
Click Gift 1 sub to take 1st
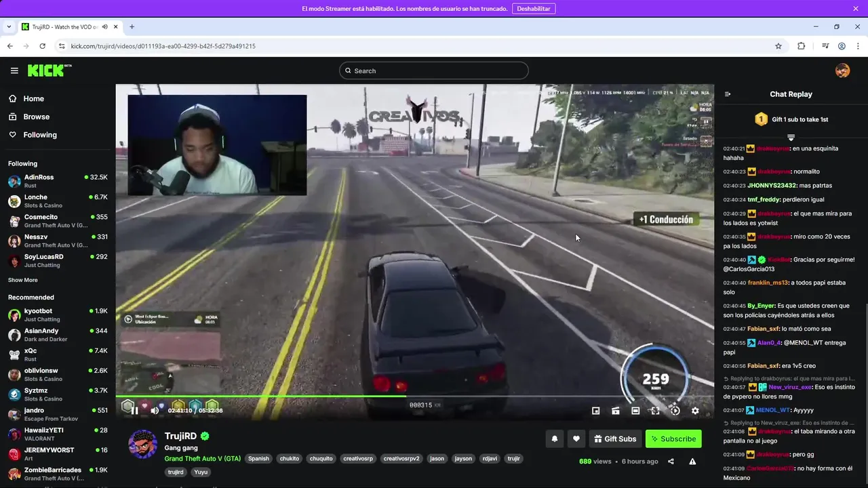[791, 119]
